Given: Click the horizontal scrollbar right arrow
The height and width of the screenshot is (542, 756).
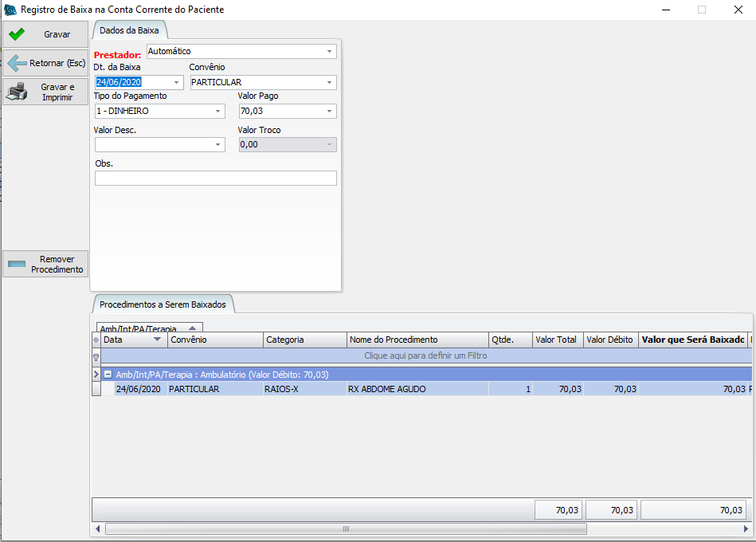Looking at the screenshot, I should click(x=746, y=528).
